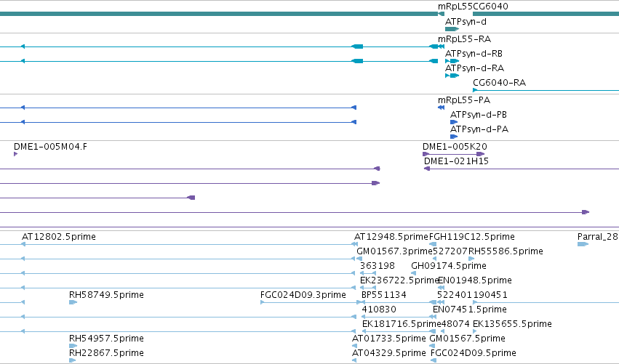Select EK236722.5prime EST label
Viewport: 619px width, 364px height.
tap(399, 280)
